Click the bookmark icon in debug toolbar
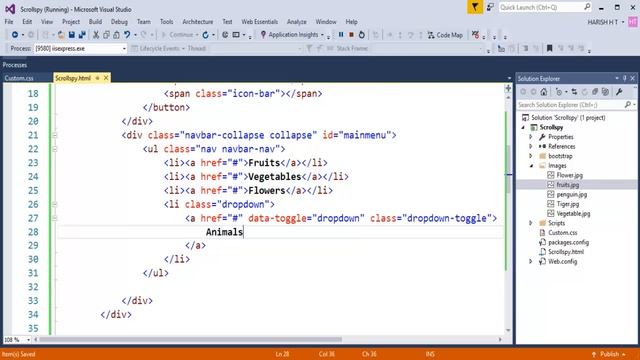Image resolution: width=640 pixels, height=360 pixels. pos(549,49)
